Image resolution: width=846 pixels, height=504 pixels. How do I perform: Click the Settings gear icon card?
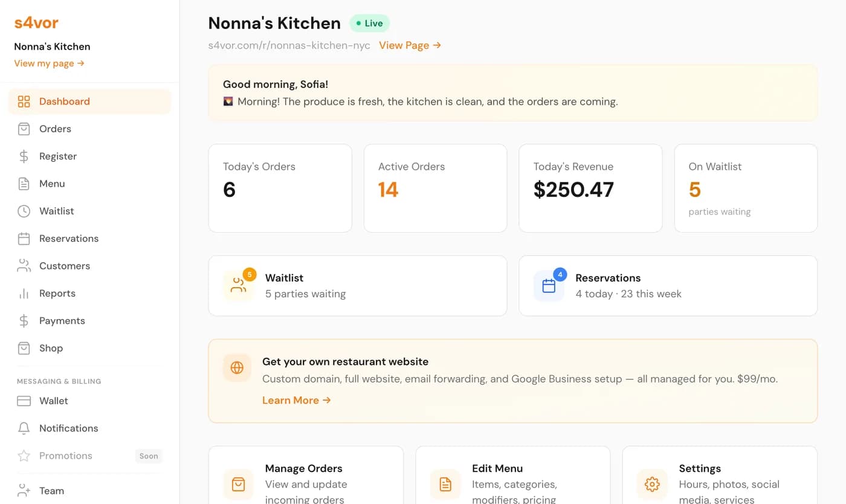pyautogui.click(x=652, y=484)
